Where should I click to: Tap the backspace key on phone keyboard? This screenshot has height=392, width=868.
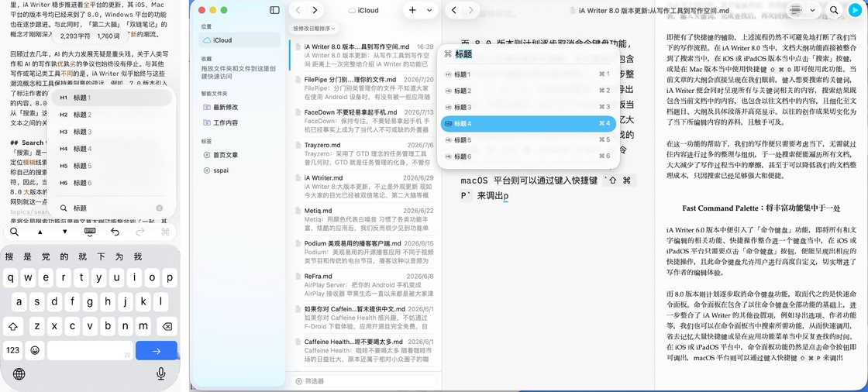click(167, 327)
